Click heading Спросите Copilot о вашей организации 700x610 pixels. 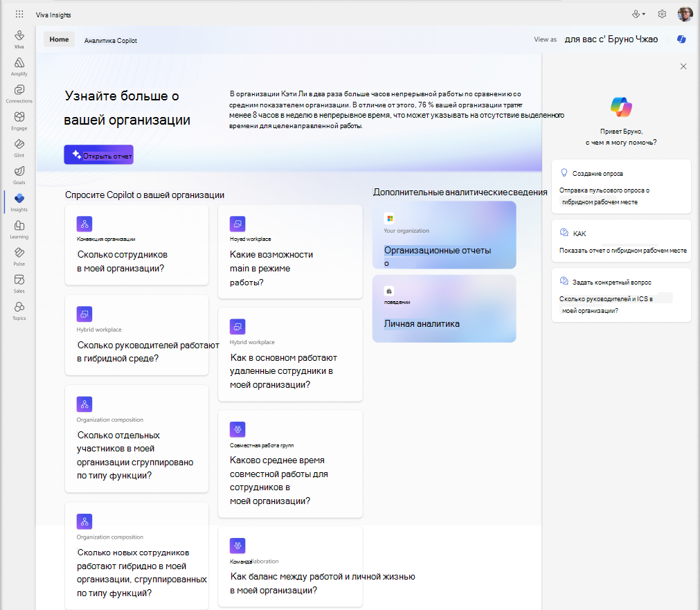point(145,195)
